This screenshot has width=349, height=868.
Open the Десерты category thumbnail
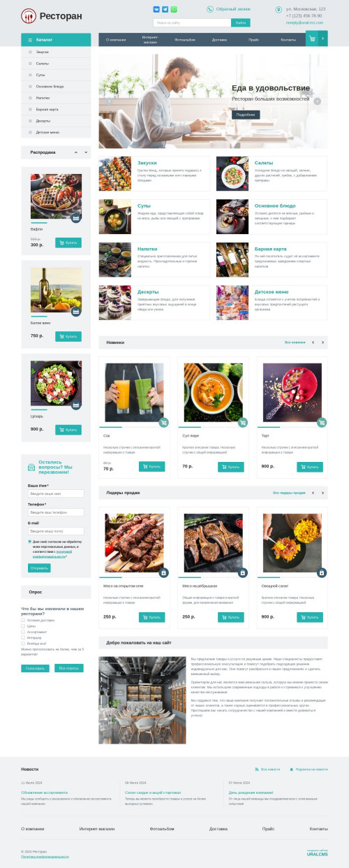tap(114, 303)
